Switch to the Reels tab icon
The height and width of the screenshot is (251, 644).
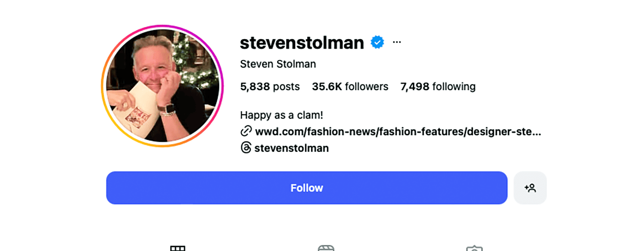click(326, 248)
